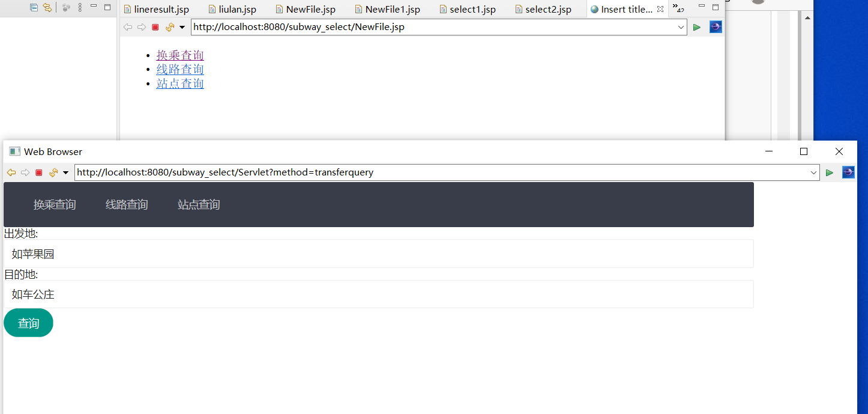
Task: Minimize the editor area
Action: click(x=702, y=6)
